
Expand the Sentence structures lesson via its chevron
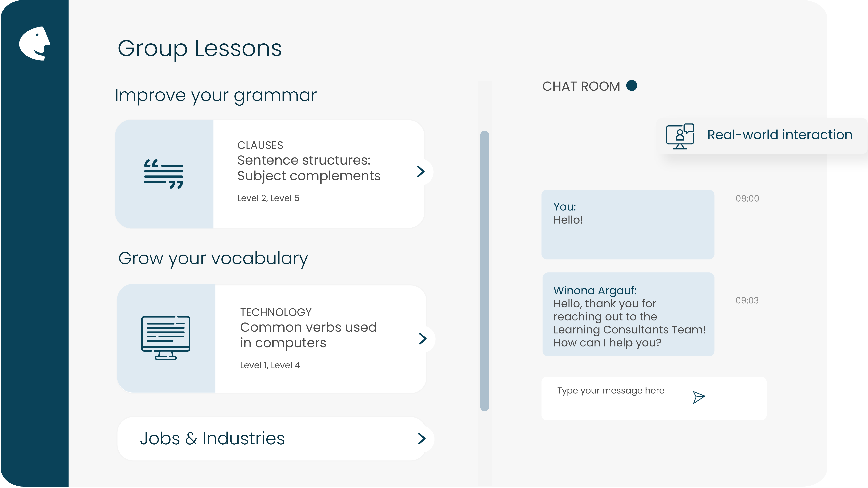421,172
